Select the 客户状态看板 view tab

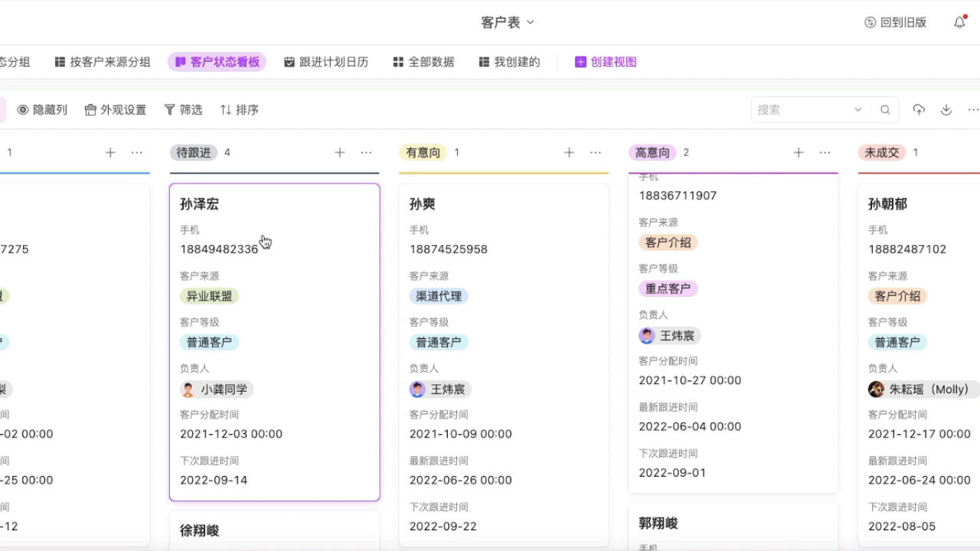click(x=217, y=62)
